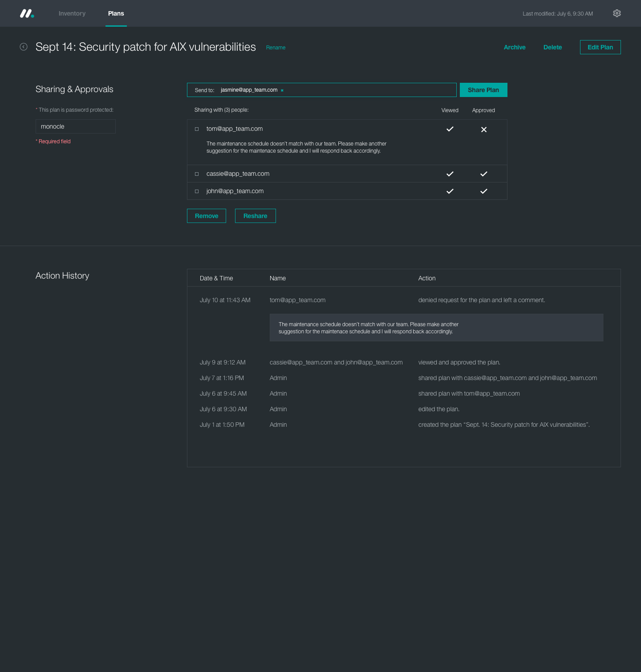Click the July 7 at 1:16 PM entry
Viewport: 641px width, 672px height.
click(222, 378)
